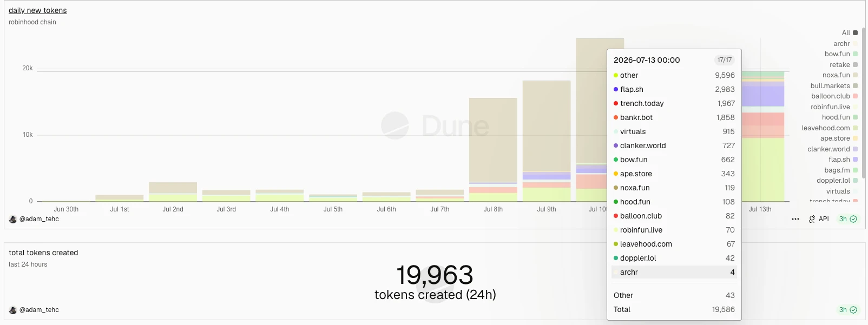Viewport: 868px width, 325px height.
Task: Click adam_tehc avatar under total tokens created
Action: [x=13, y=310]
